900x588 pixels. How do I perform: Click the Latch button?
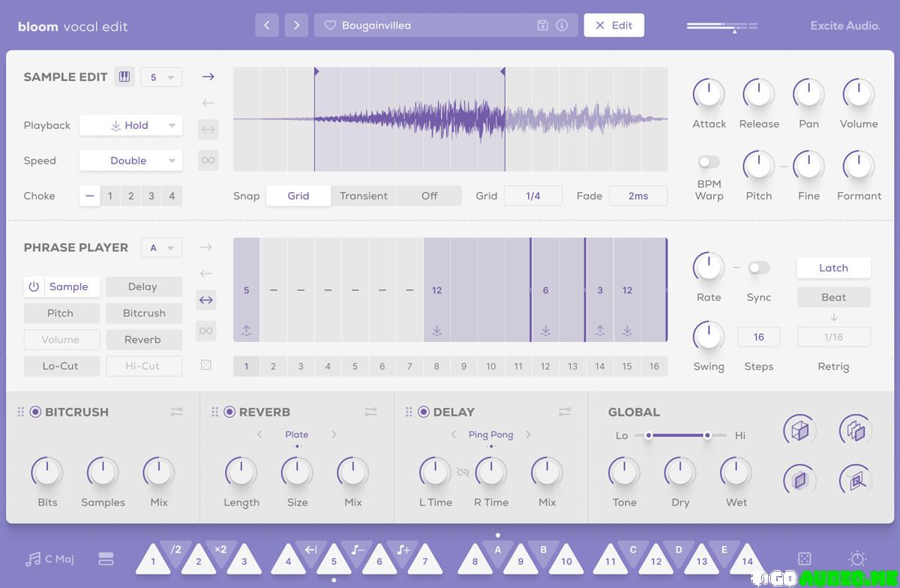(833, 268)
